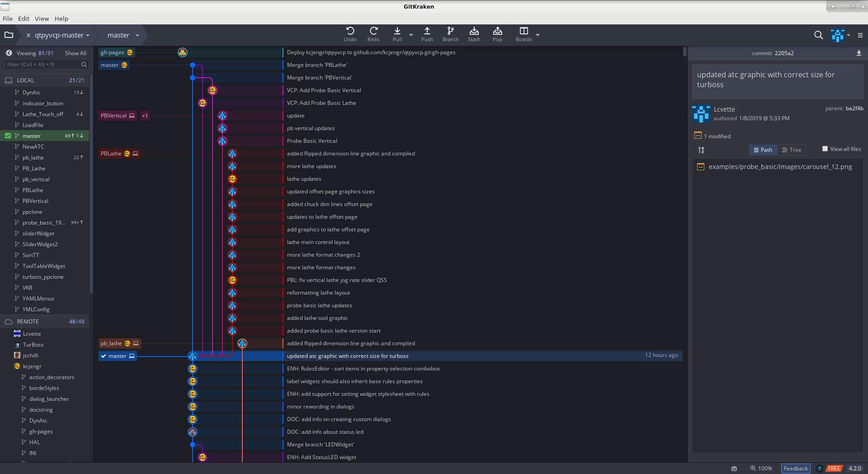This screenshot has width=868, height=474.
Task: Click the back arrow beside Viewing 81/81
Action: (x=9, y=53)
